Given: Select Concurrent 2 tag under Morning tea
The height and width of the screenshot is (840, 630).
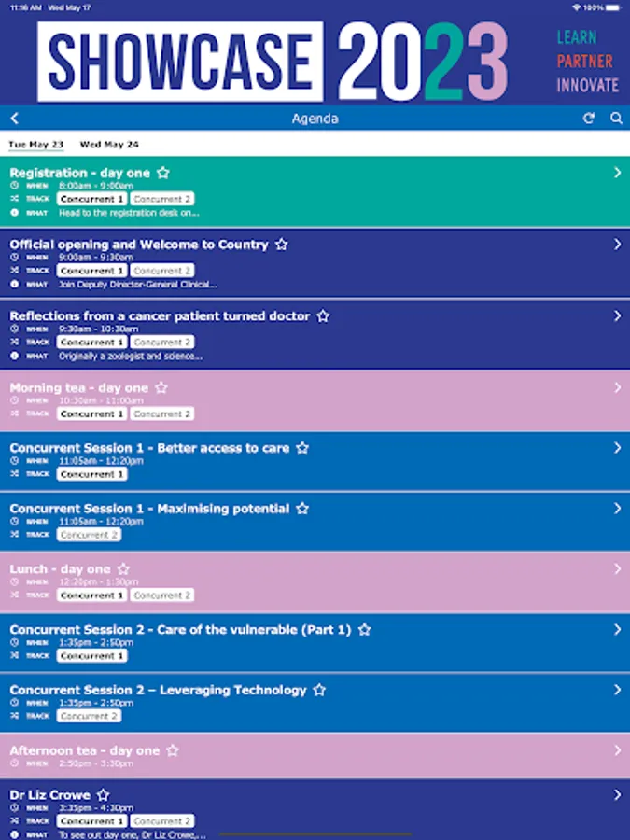Looking at the screenshot, I should click(x=161, y=413).
